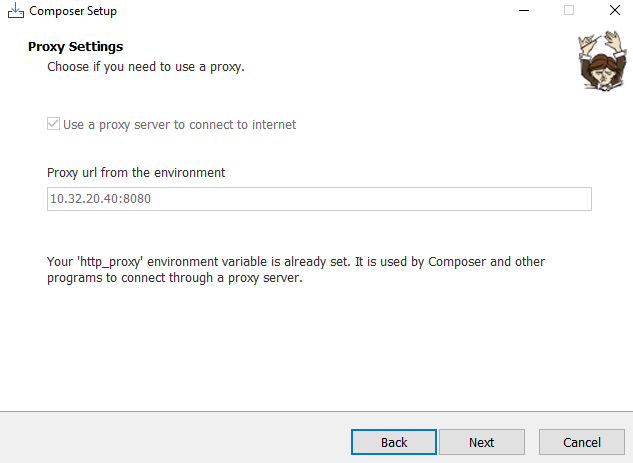Click the http_proxy environment variable notice text

(x=296, y=262)
